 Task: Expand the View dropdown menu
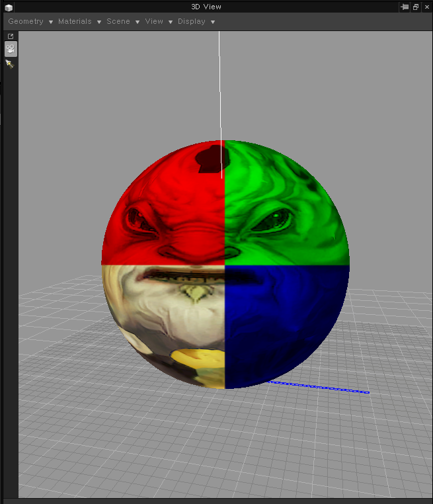click(159, 22)
